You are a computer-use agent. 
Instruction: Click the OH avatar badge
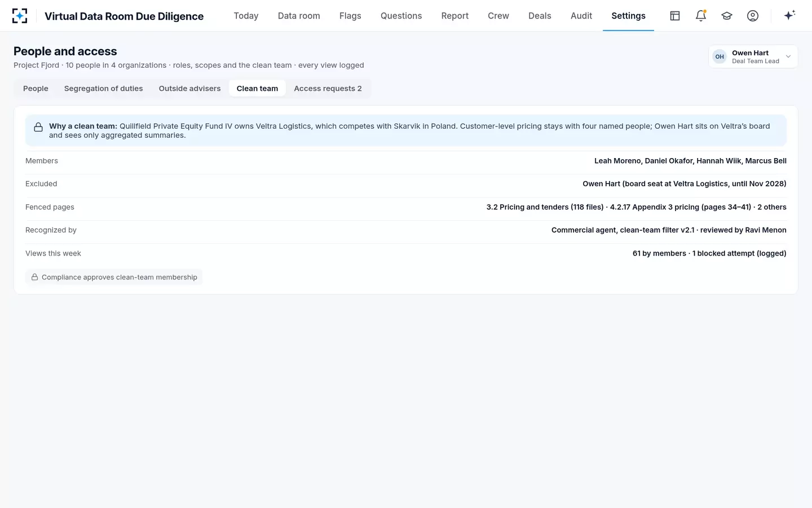tap(720, 56)
